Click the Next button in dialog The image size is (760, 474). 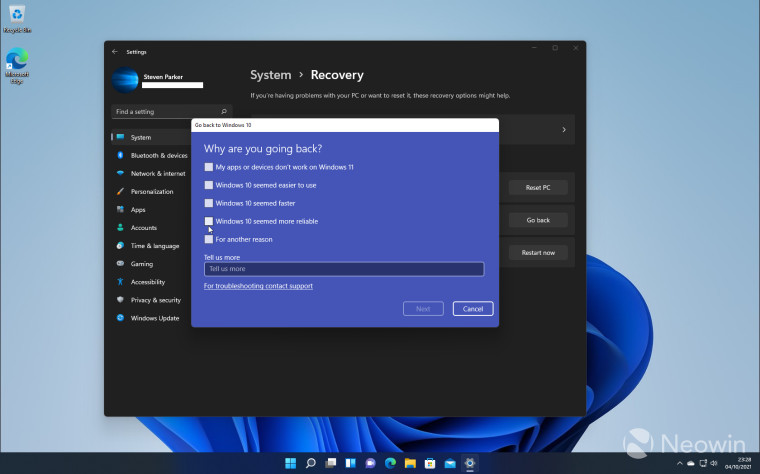pos(423,309)
